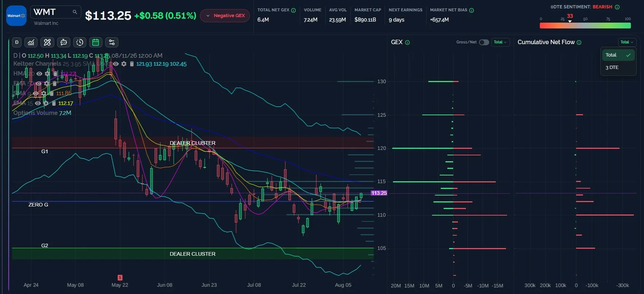The image size is (644, 294).
Task: Click the $113.25 stock price header
Action: tap(108, 16)
